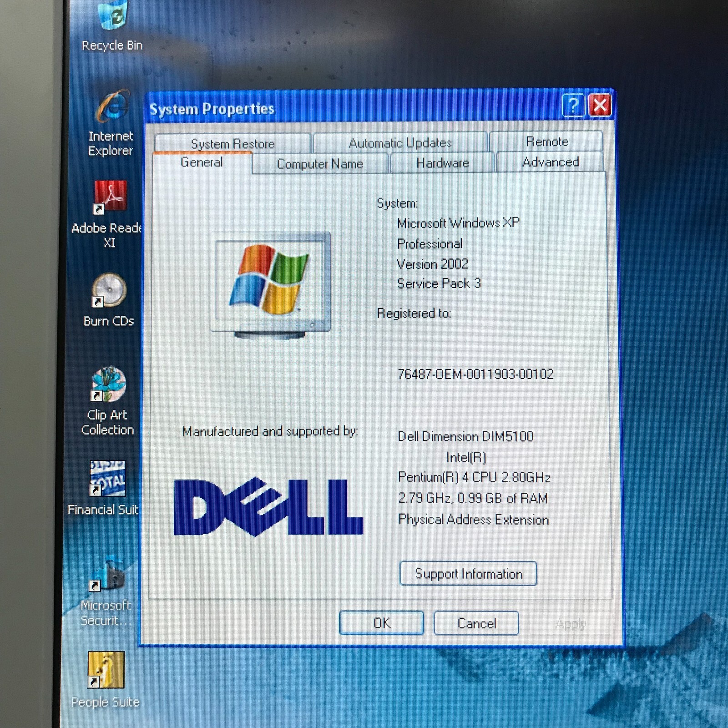
Task: Click '2.79 GHz, 0.99 GB of RAM' line
Action: pos(473,498)
